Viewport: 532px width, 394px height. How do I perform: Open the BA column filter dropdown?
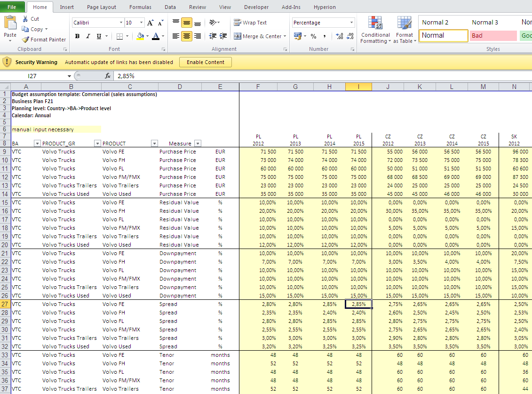coord(37,143)
